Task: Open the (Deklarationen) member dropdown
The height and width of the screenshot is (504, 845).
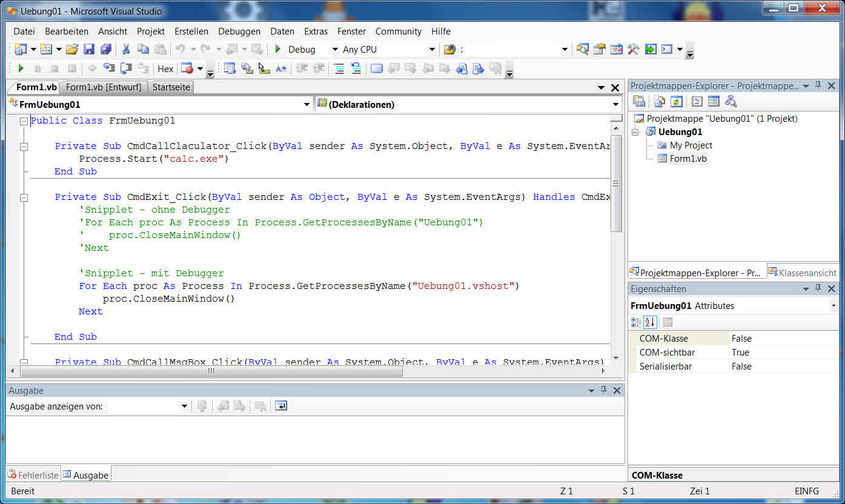Action: 616,104
